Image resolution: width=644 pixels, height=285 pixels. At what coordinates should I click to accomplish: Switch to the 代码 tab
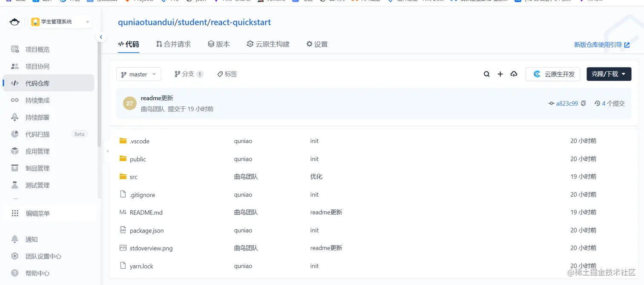pyautogui.click(x=129, y=44)
